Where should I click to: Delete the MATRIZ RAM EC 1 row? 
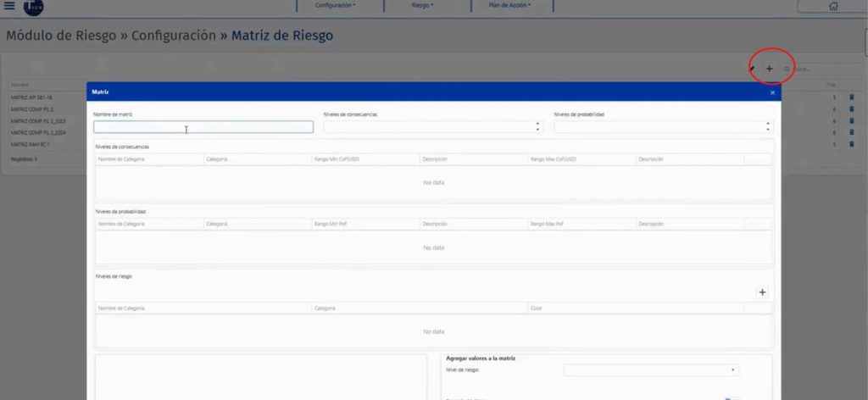pos(851,144)
